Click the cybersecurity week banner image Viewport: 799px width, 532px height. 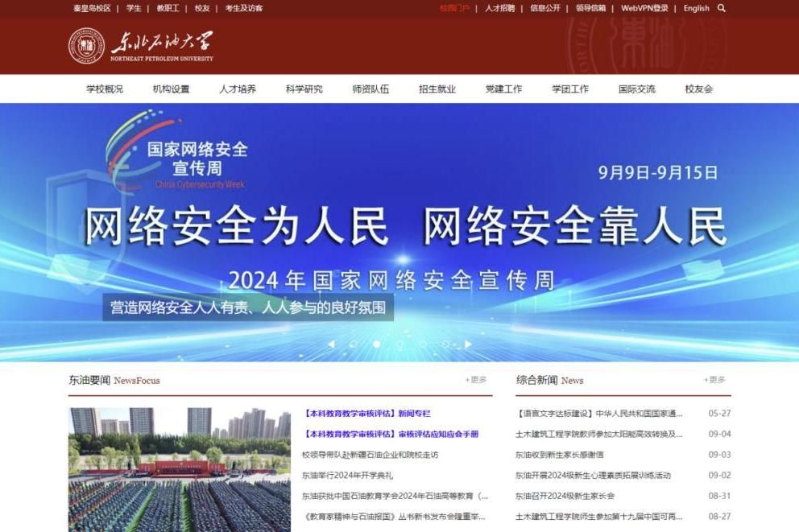point(399,233)
